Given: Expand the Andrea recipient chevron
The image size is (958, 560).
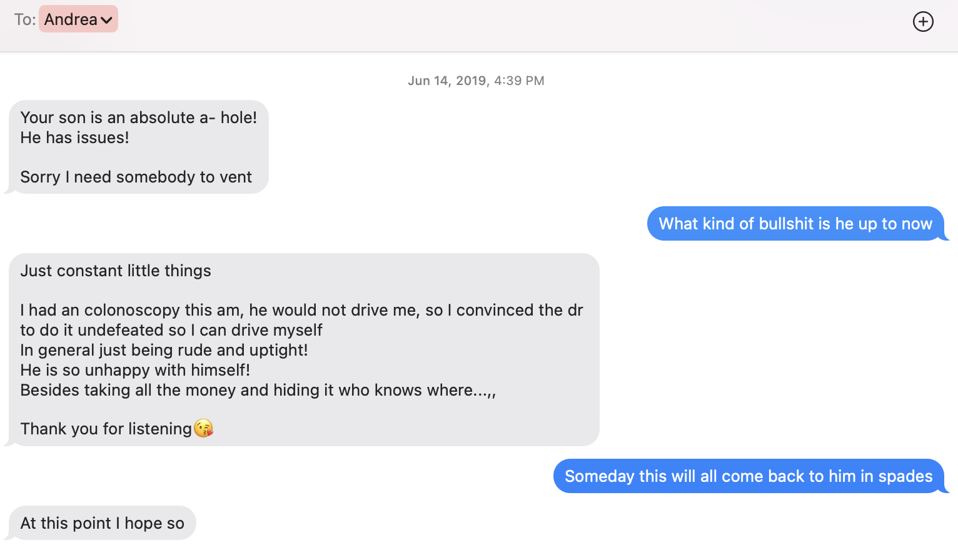Looking at the screenshot, I should [106, 20].
